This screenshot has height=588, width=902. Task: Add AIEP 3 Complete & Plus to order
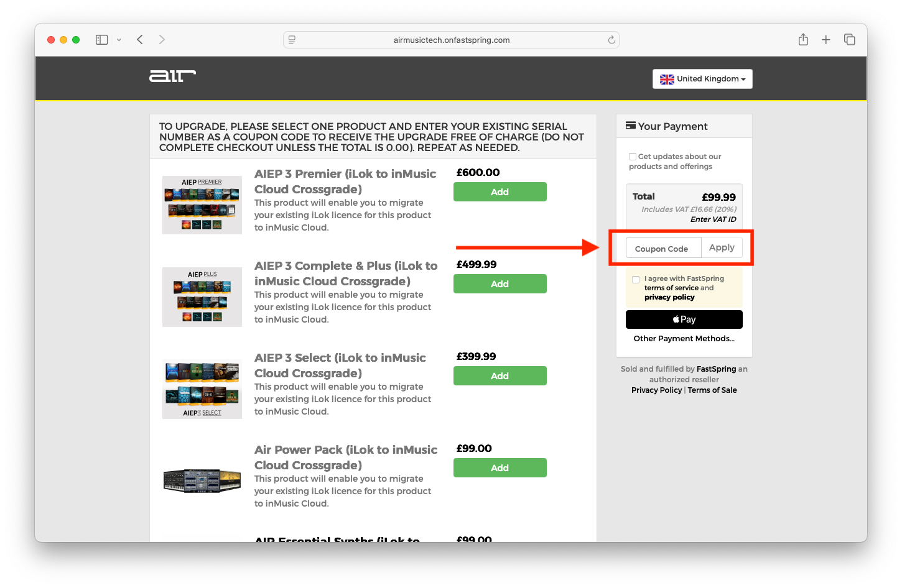[x=500, y=284]
